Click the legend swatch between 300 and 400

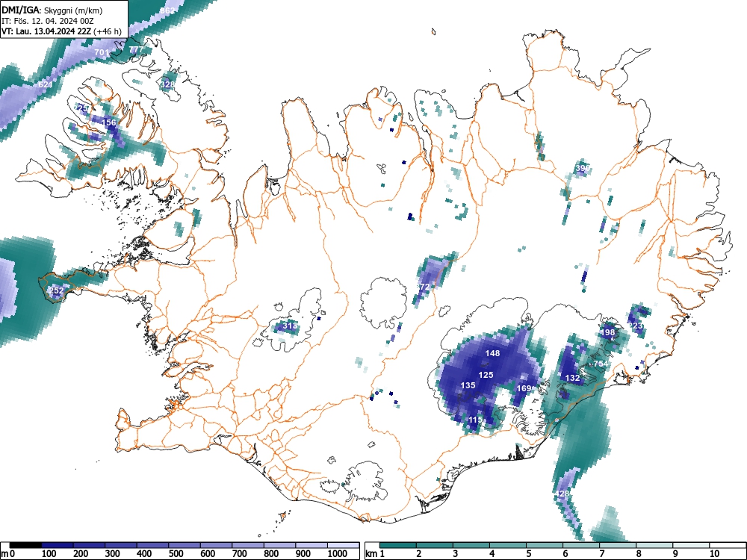pos(121,545)
